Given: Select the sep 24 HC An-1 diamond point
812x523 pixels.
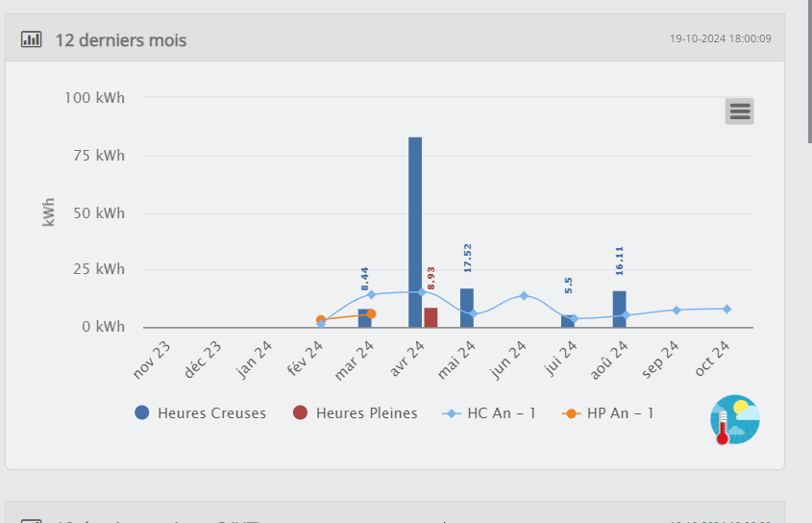Looking at the screenshot, I should pos(677,310).
